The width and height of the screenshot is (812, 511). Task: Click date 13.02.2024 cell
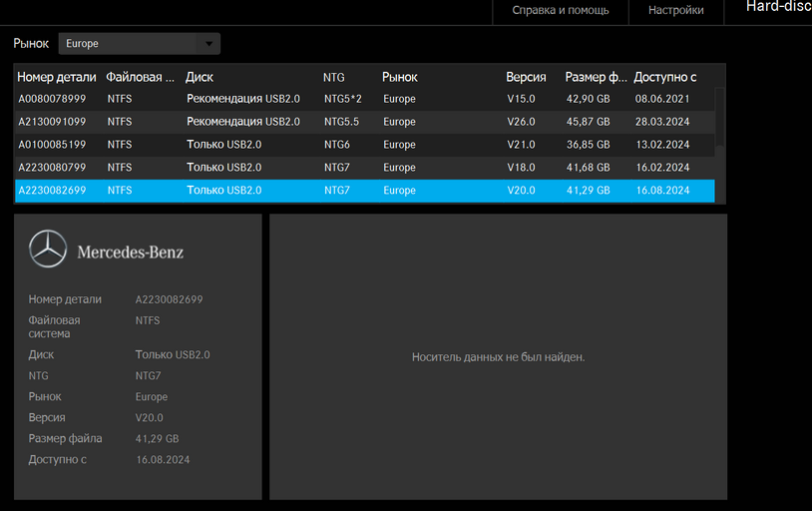pos(662,145)
